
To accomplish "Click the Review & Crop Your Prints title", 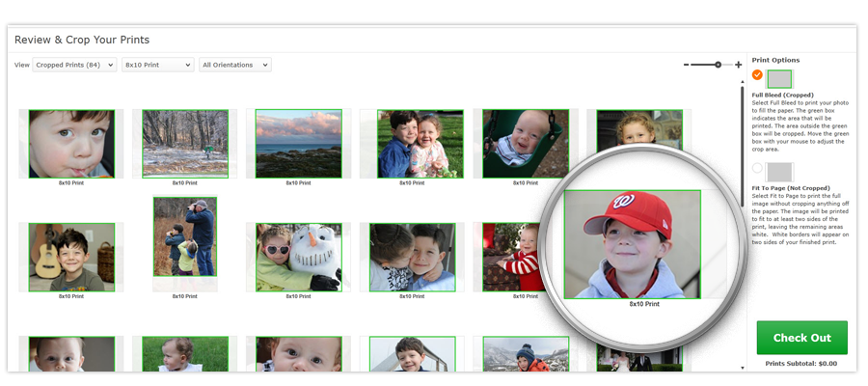I will tap(82, 40).
